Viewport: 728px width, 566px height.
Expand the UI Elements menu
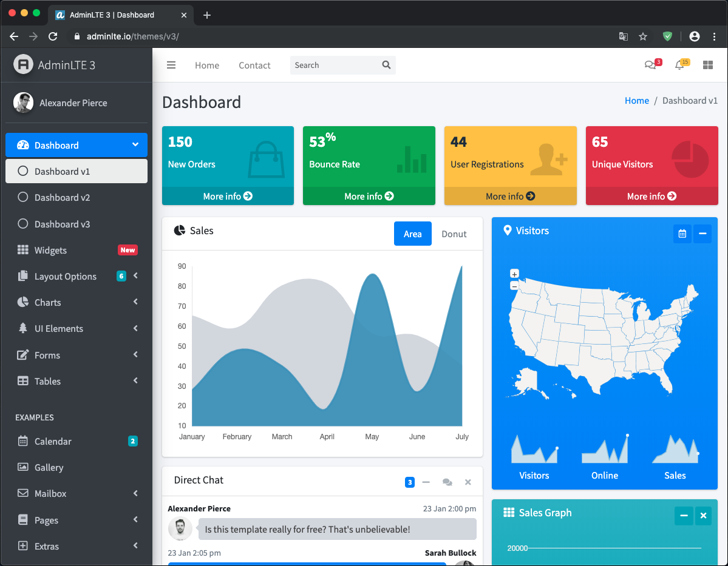point(77,328)
